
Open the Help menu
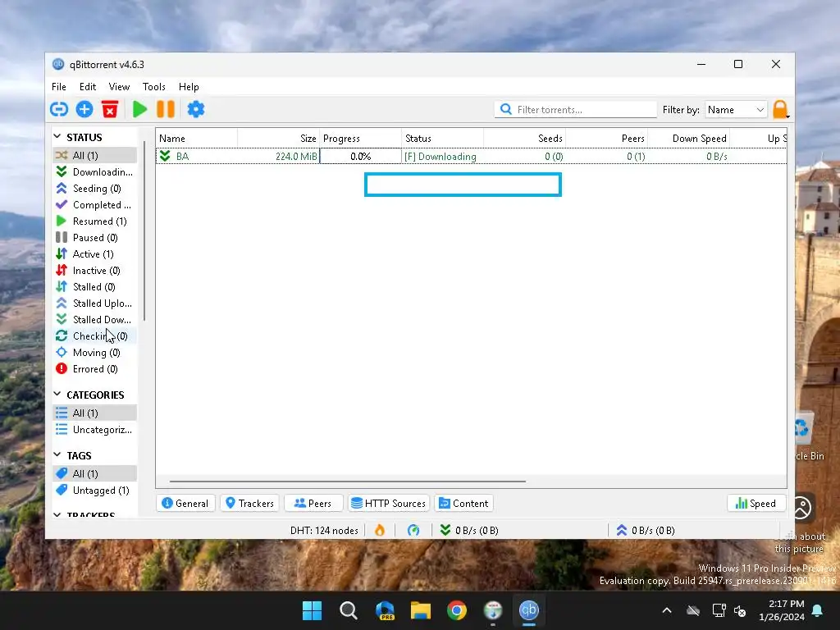[x=189, y=87]
